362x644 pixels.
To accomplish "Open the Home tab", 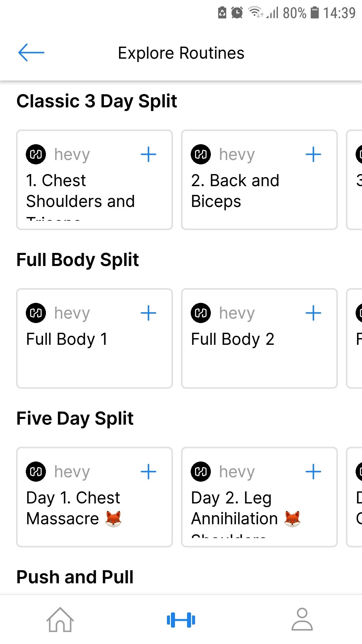I will click(60, 620).
